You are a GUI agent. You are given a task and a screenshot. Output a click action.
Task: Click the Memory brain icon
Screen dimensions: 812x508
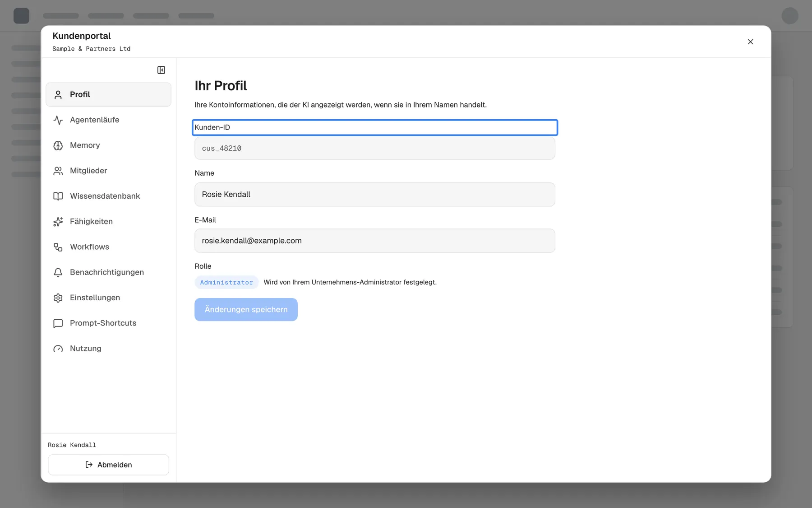pos(58,145)
